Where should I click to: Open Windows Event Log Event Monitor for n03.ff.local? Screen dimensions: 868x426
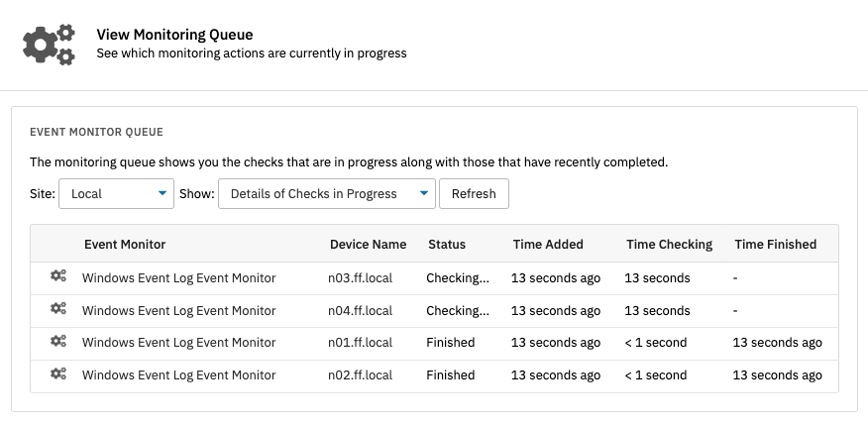click(178, 278)
